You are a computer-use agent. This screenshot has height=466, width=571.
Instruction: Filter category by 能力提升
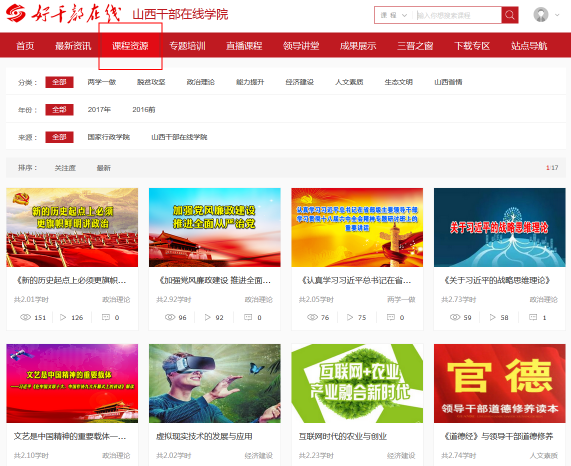250,82
